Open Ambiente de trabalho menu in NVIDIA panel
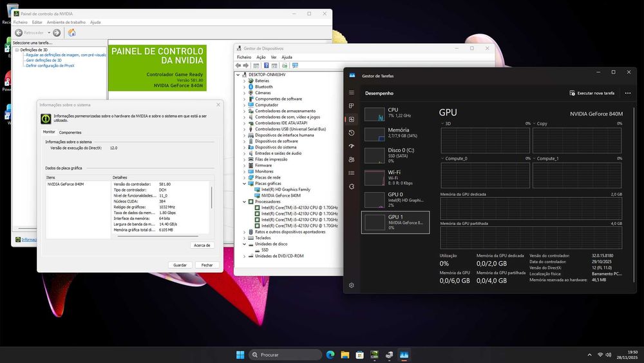 pyautogui.click(x=66, y=22)
